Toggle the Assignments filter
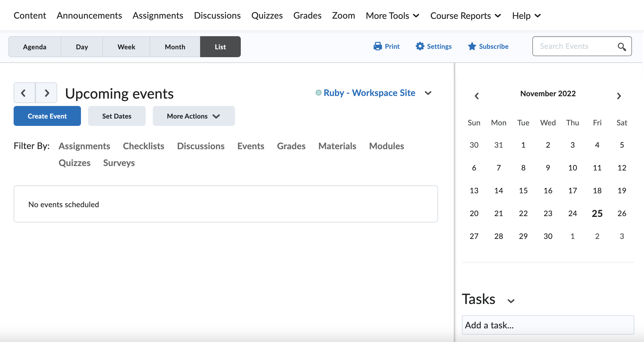 (84, 146)
